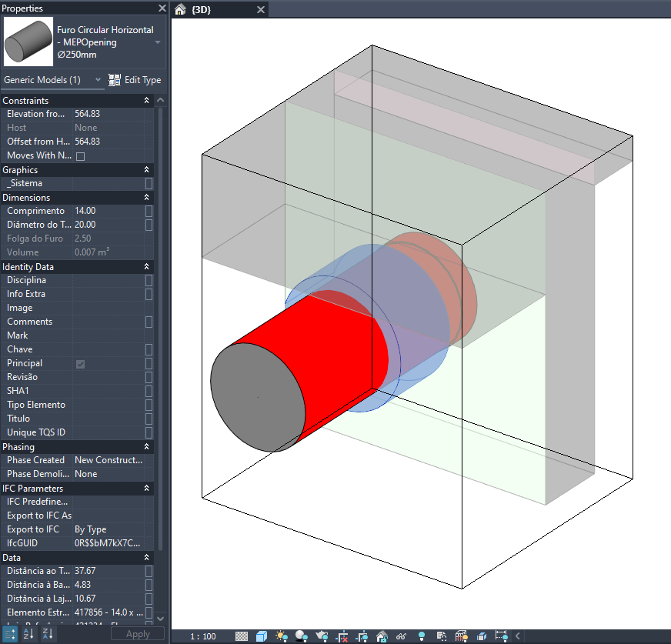Click the sort ascending A-Z icon

[x=28, y=634]
